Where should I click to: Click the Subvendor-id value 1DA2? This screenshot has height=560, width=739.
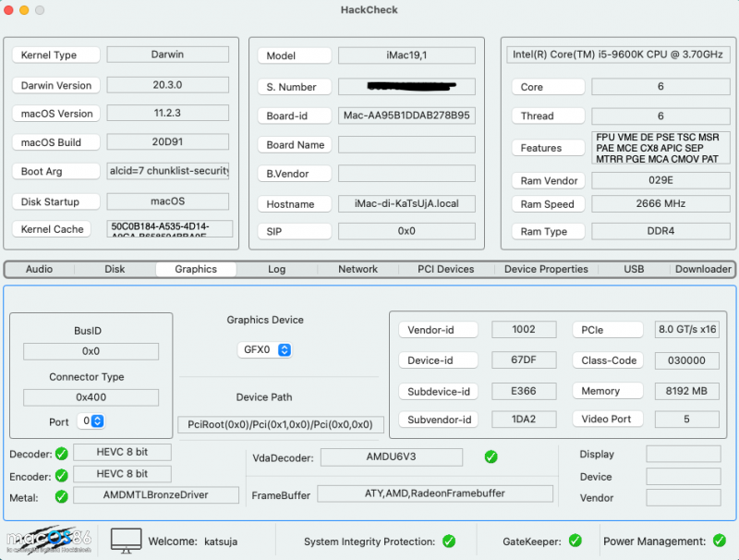coord(524,419)
